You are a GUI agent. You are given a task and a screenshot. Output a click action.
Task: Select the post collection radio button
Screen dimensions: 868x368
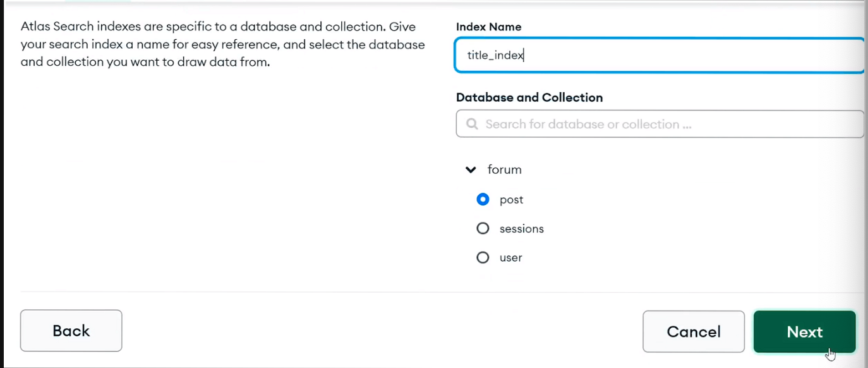[x=483, y=199]
